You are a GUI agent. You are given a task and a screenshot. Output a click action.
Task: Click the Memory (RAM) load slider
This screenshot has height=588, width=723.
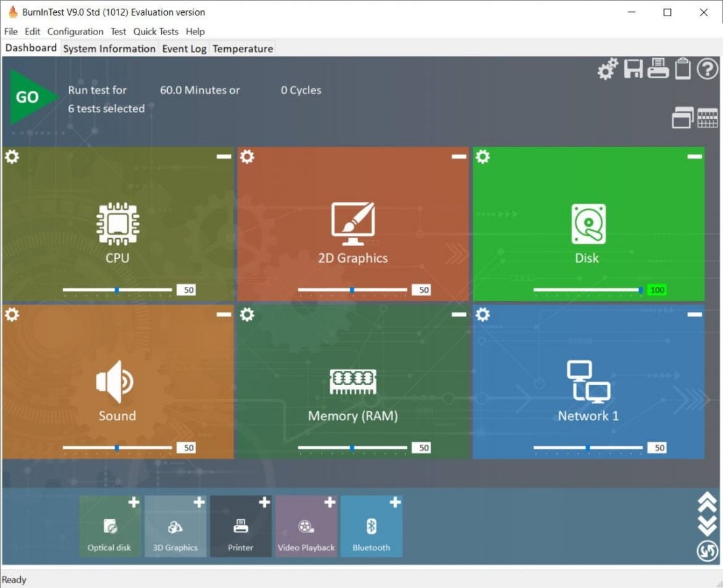point(352,447)
